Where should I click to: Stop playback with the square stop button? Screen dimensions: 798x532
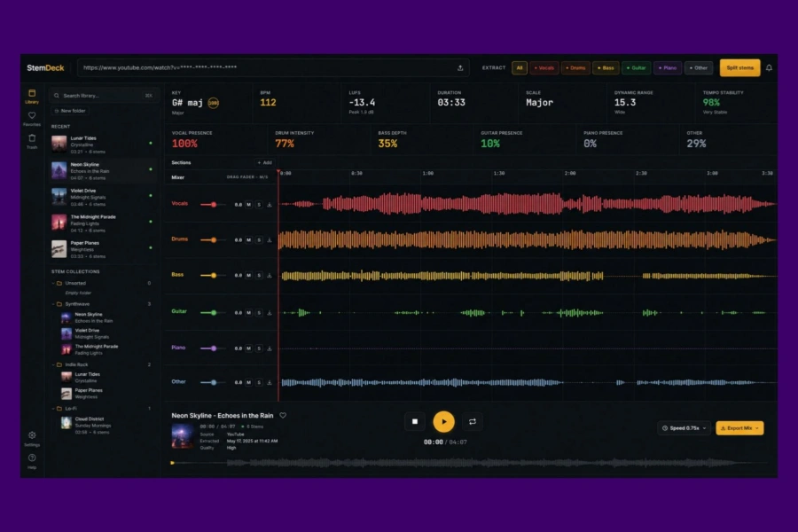coord(415,421)
